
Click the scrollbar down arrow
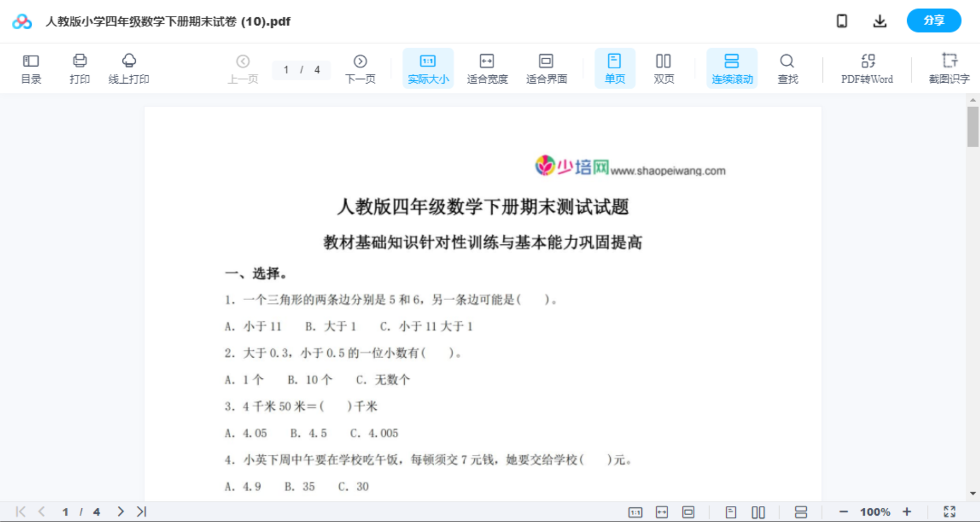point(973,494)
